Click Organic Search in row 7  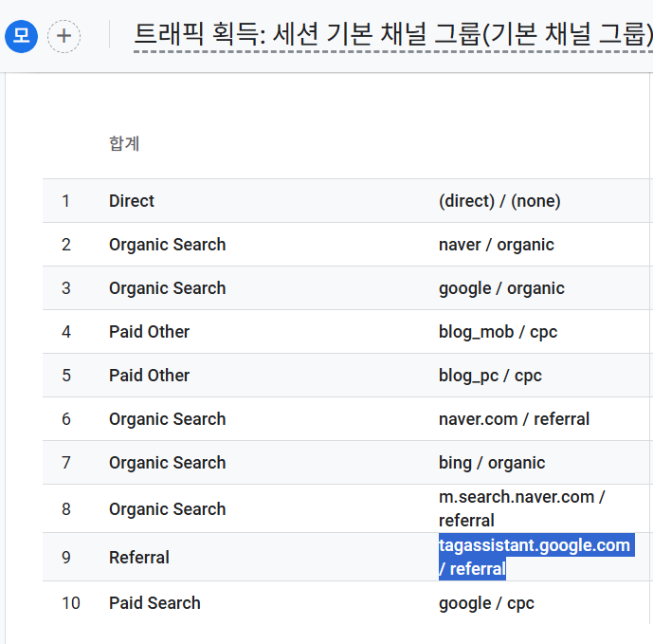click(x=167, y=463)
